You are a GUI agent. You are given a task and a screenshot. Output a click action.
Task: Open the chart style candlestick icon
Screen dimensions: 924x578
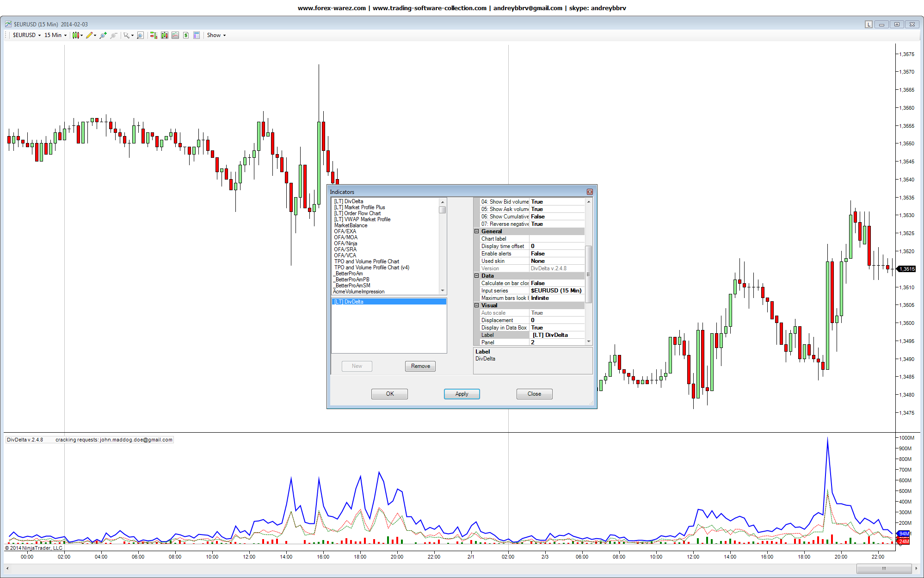(75, 35)
